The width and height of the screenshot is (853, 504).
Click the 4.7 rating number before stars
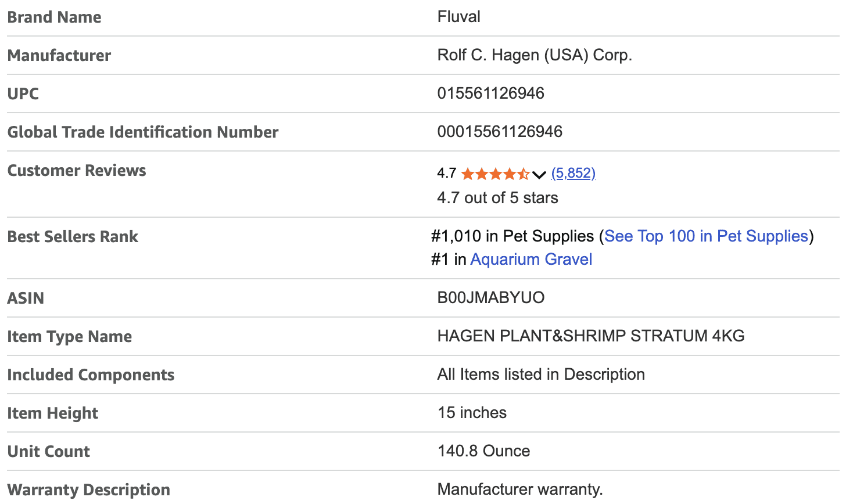[446, 173]
